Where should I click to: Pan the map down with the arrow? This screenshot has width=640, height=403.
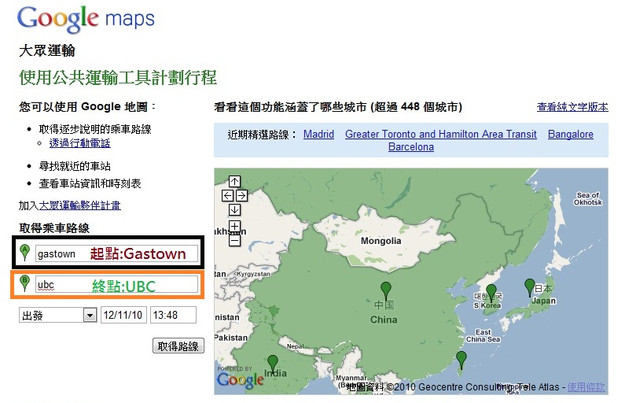[x=234, y=210]
